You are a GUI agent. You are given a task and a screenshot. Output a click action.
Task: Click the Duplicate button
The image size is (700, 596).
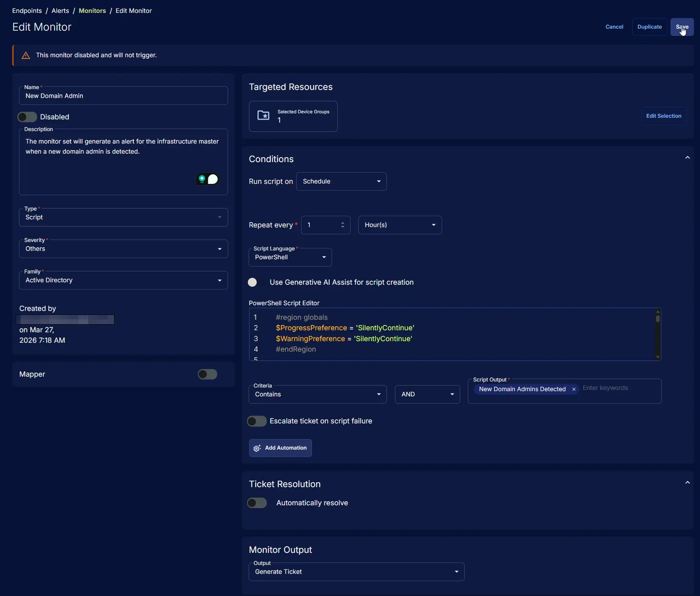point(649,27)
